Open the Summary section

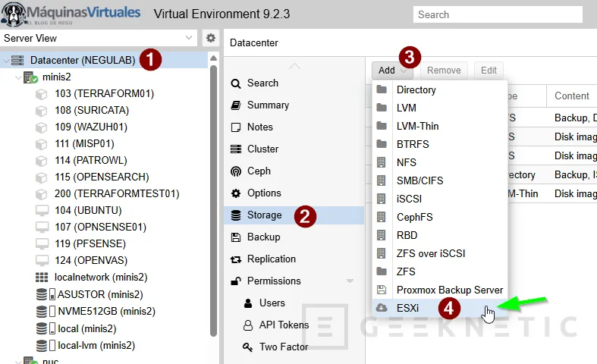[268, 105]
